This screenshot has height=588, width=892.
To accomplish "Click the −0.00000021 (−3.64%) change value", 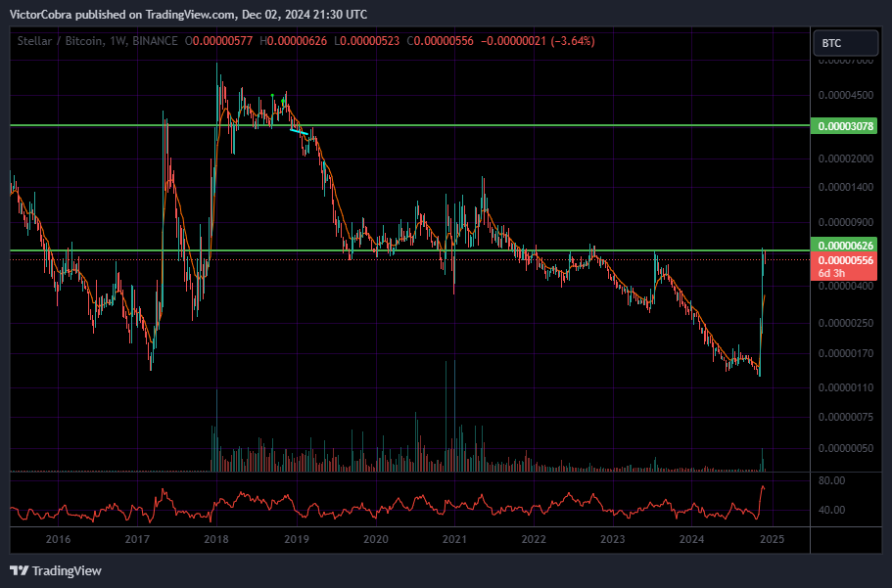I will click(538, 41).
